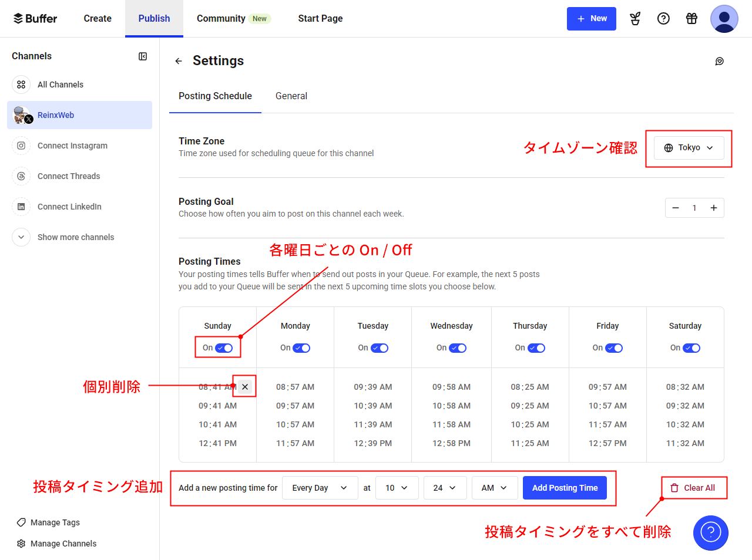Viewport: 752px width, 560px height.
Task: Select the ReinxWeb channel
Action: coord(79,115)
